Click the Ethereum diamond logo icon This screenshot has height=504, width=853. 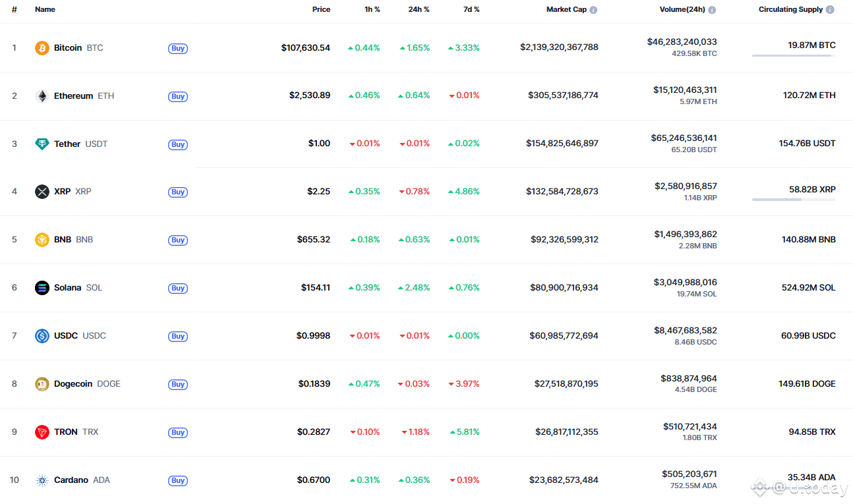(42, 96)
